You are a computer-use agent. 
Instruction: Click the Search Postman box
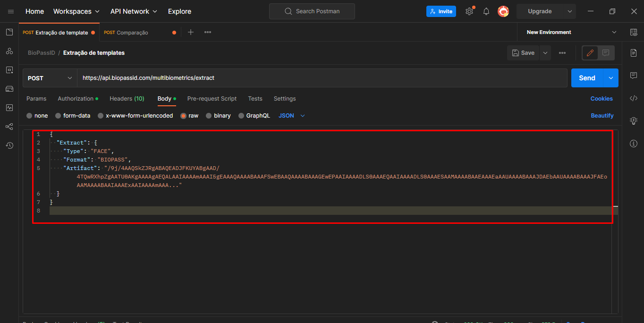pos(311,11)
